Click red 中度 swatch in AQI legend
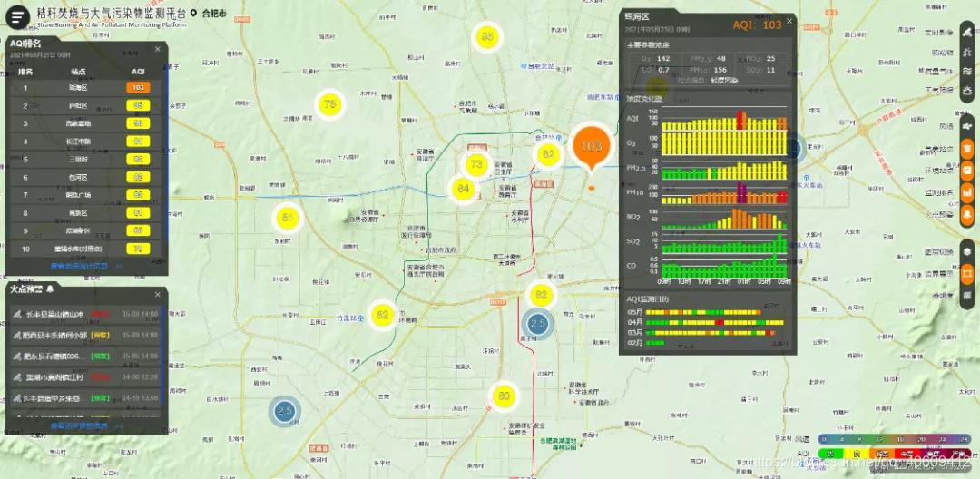The height and width of the screenshot is (479, 980). click(x=907, y=454)
